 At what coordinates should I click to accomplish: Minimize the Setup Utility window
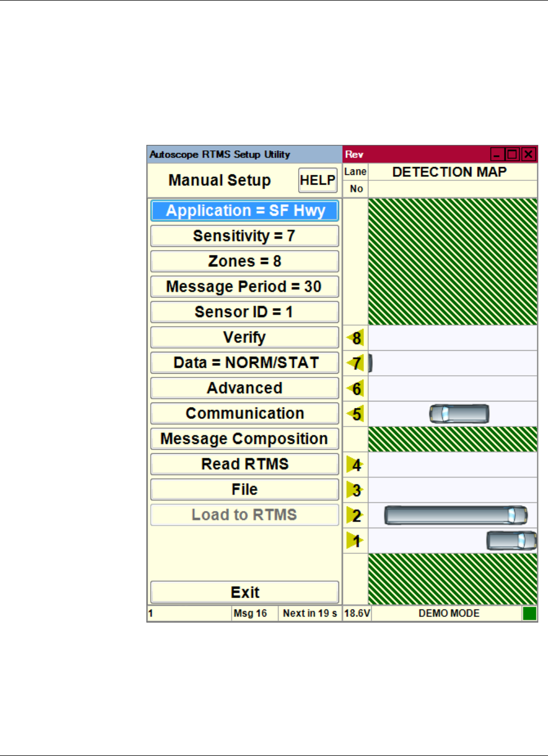point(497,155)
